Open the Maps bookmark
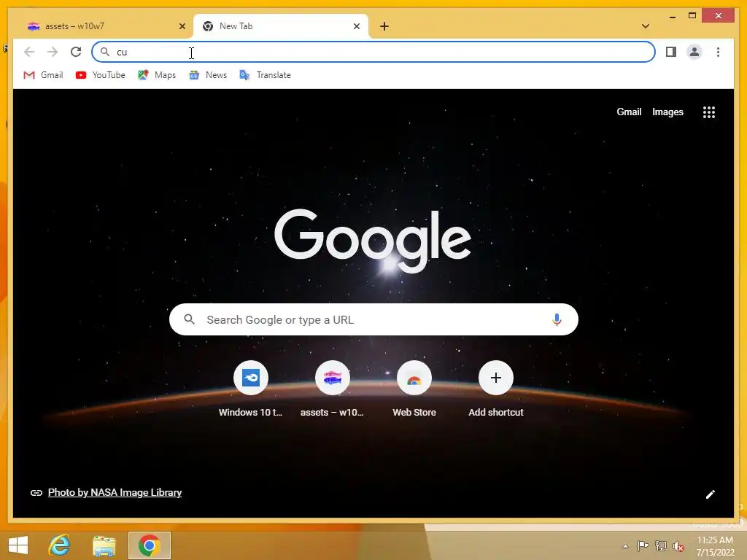 (x=158, y=75)
